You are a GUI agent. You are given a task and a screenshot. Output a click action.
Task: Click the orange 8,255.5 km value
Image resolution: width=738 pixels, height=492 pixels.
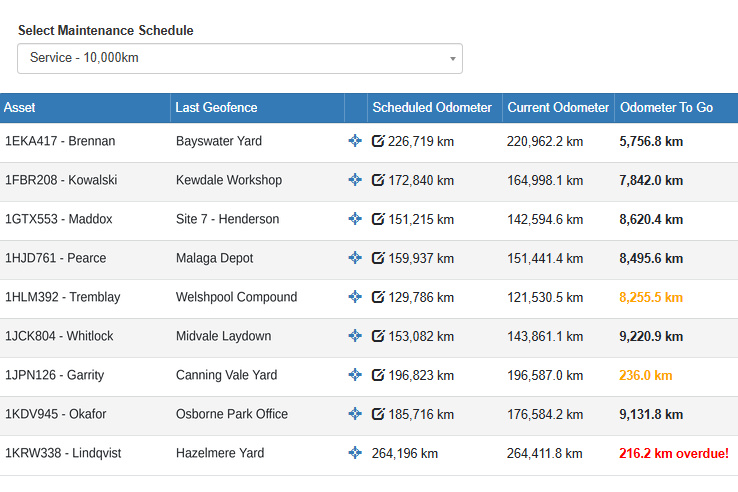click(651, 298)
